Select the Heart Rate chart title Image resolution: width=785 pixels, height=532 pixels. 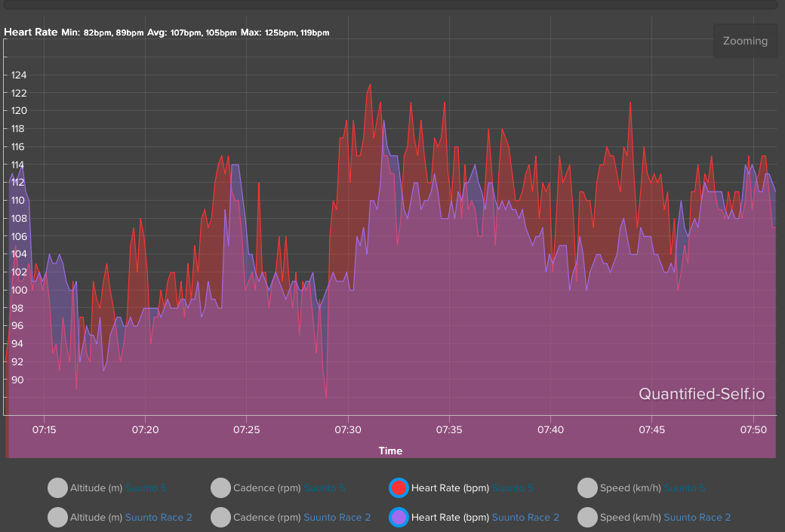tap(31, 32)
